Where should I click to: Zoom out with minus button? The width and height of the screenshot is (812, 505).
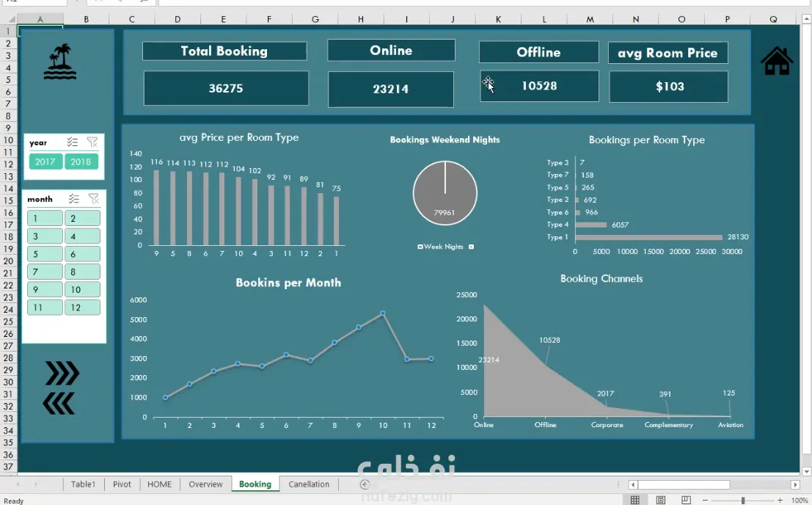click(705, 501)
